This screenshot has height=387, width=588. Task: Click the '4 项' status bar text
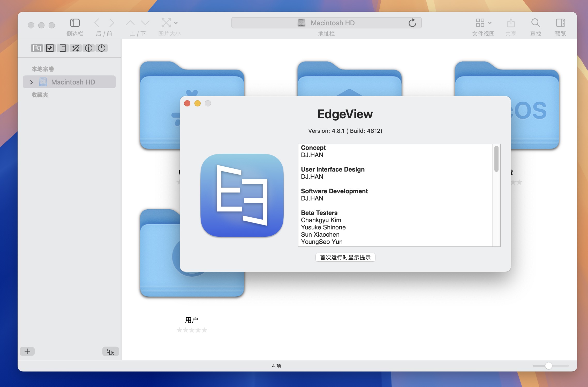(276, 366)
